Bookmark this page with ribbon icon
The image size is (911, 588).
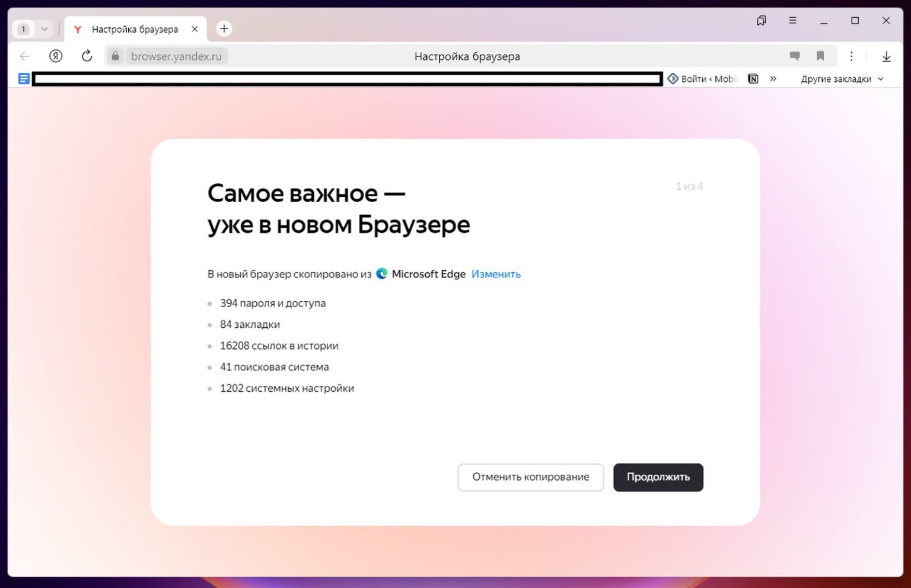click(820, 56)
